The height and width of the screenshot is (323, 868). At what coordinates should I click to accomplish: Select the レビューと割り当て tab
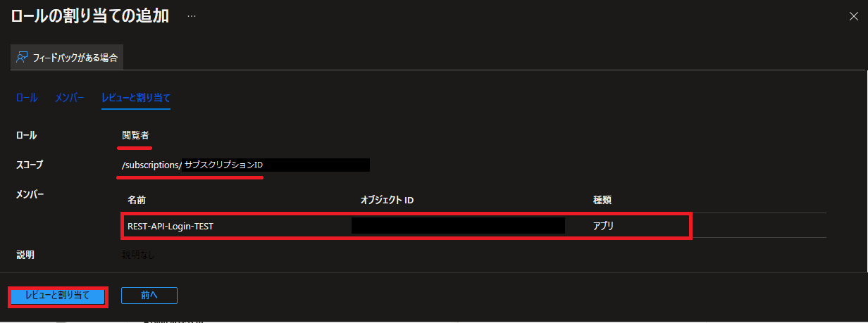coord(136,98)
